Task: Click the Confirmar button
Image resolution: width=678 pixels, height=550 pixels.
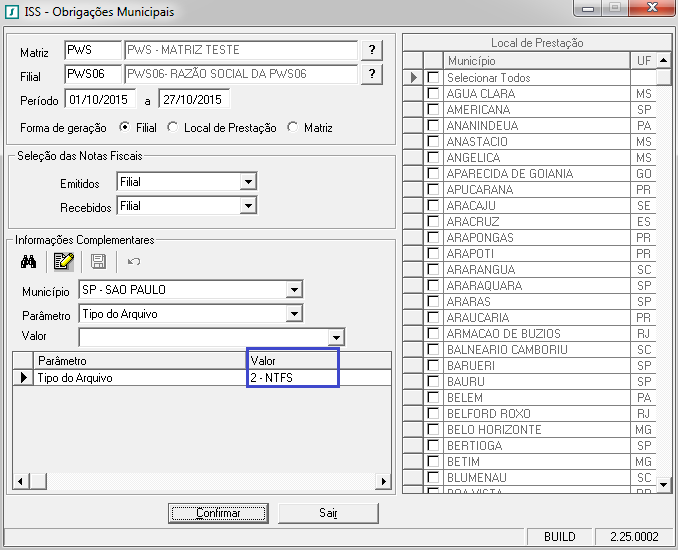Action: [218, 513]
